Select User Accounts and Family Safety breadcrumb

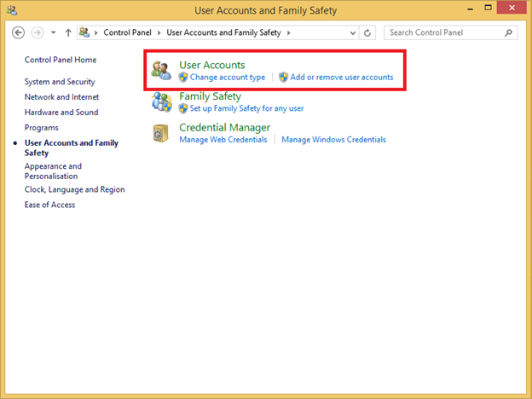pos(223,32)
